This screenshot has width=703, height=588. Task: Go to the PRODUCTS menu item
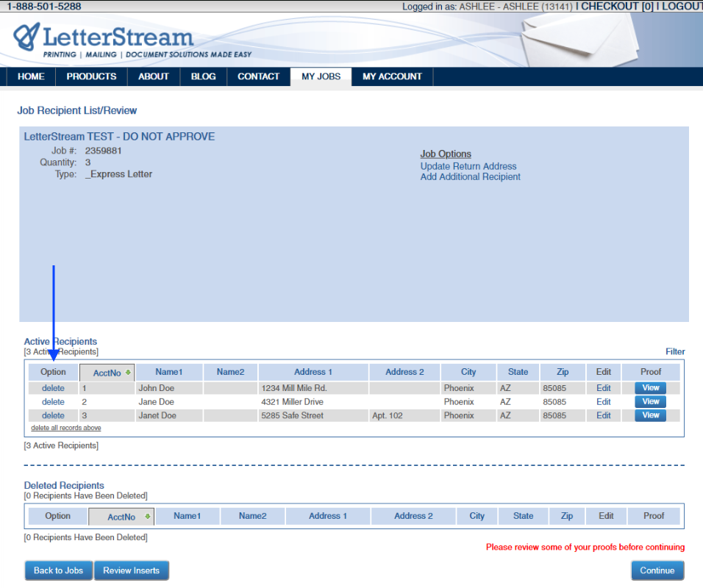[91, 76]
